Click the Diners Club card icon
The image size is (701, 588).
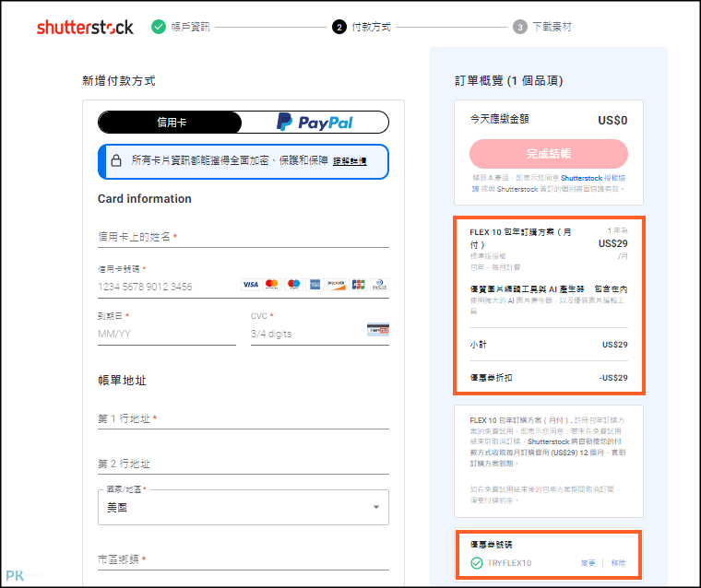pyautogui.click(x=380, y=284)
